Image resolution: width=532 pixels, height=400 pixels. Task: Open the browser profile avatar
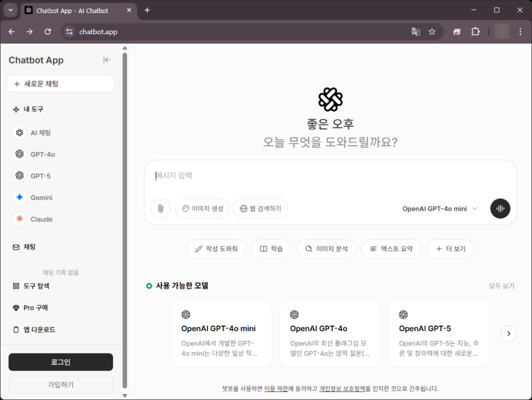tap(502, 32)
